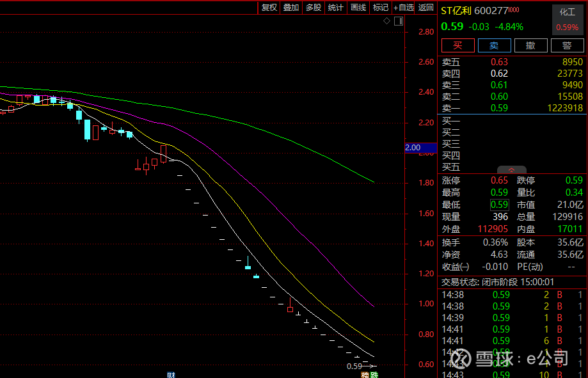Open the 统计 statistics tool
The width and height of the screenshot is (588, 378).
click(x=335, y=8)
